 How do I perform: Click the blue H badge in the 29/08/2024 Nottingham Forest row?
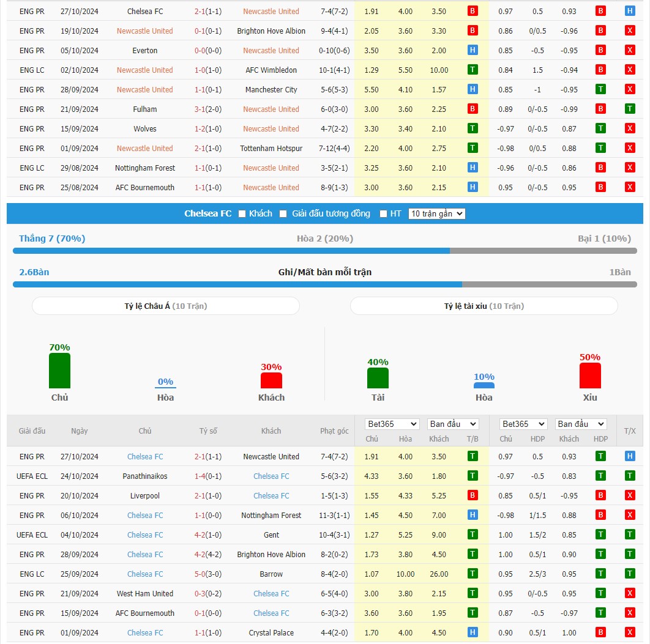pos(472,168)
